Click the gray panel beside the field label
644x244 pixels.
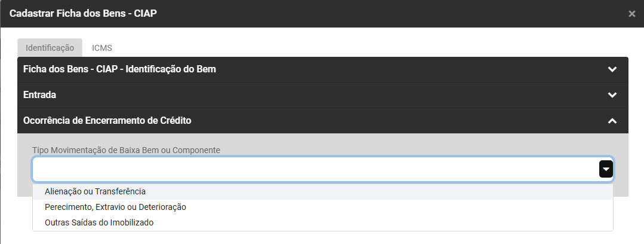point(418,147)
